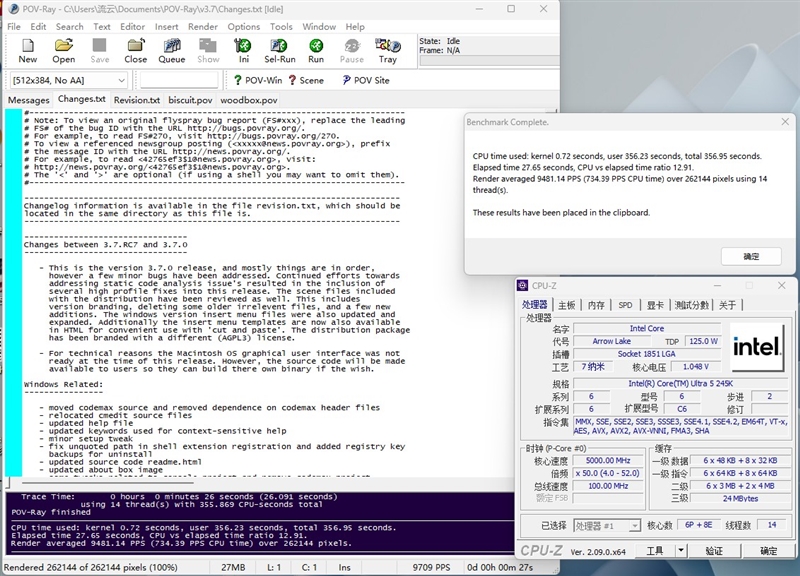
Task: Open Scene help icon
Action: tap(306, 80)
